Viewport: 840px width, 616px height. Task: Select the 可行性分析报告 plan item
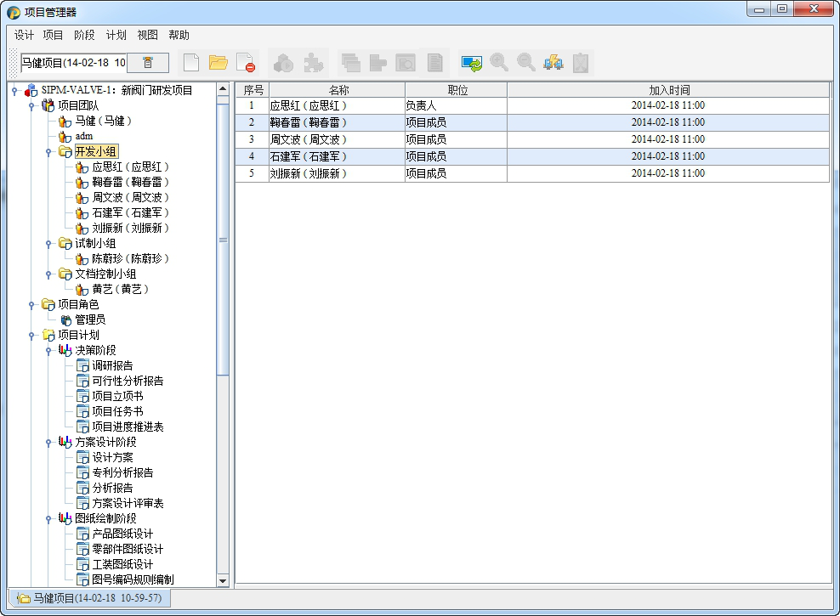[x=128, y=381]
